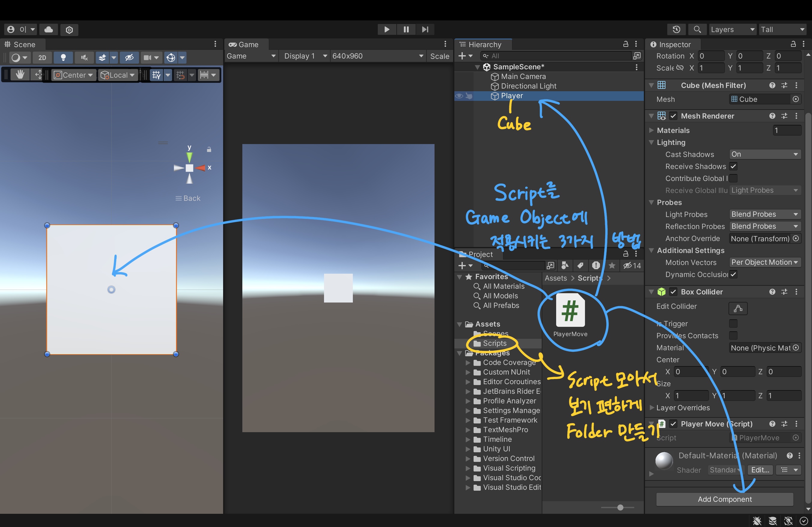
Task: Toggle Receive Shadows checkbox
Action: click(x=733, y=166)
